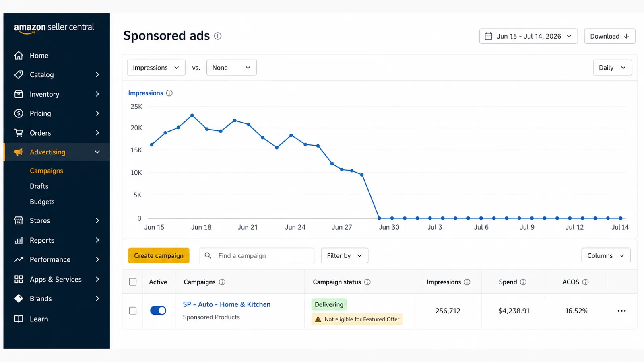644x362 pixels.
Task: Click the Home house icon
Action: (x=19, y=56)
